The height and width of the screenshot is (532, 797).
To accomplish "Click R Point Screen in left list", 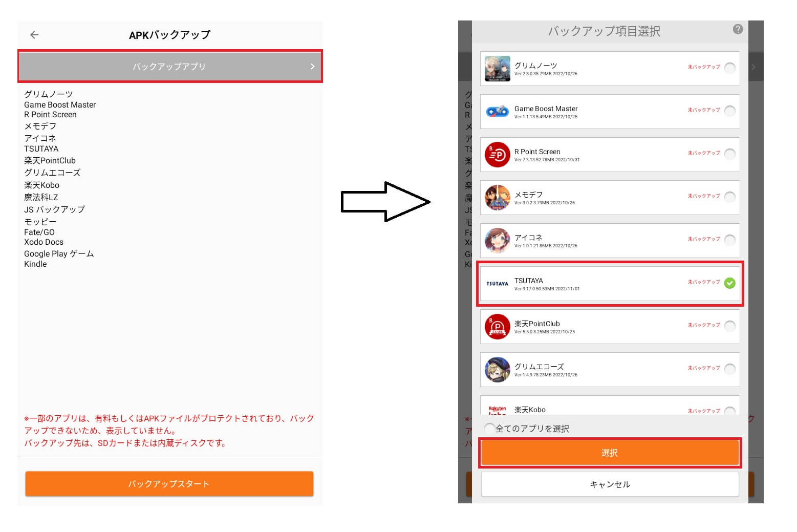I will click(x=50, y=115).
